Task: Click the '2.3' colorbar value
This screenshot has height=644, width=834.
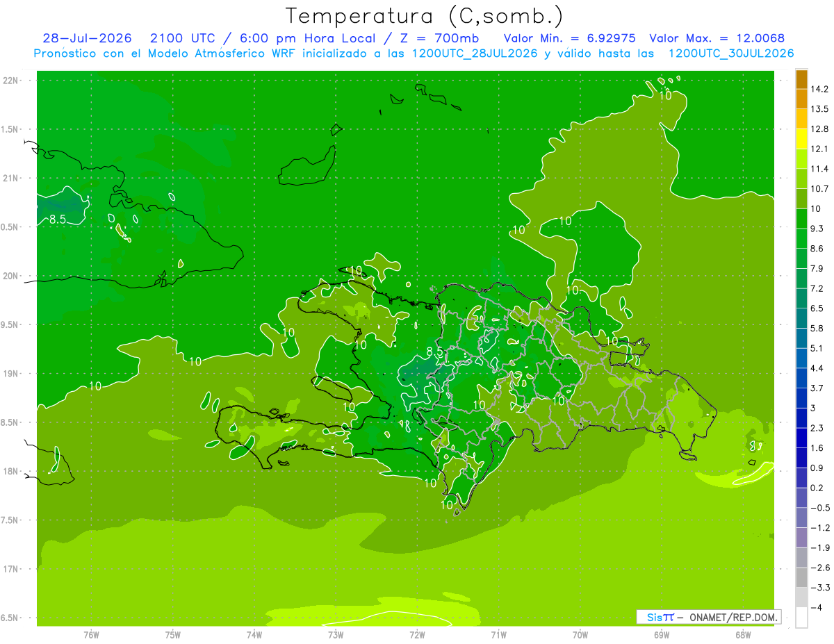Action: 817,428
